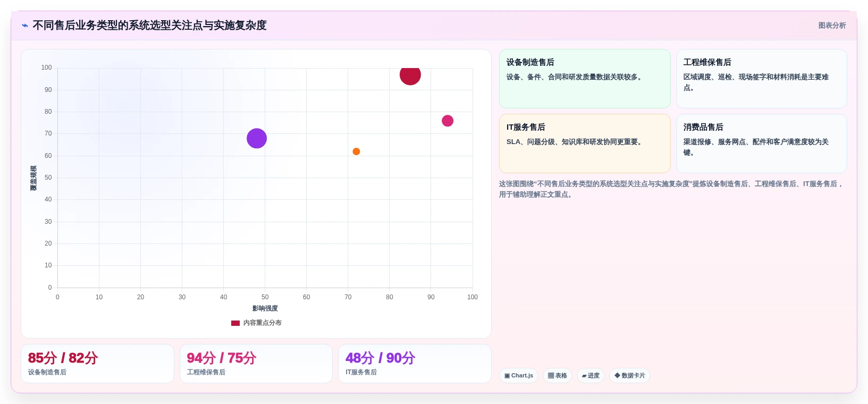Open the 设备制造售后 info card
The height and width of the screenshot is (404, 868).
pyautogui.click(x=585, y=79)
